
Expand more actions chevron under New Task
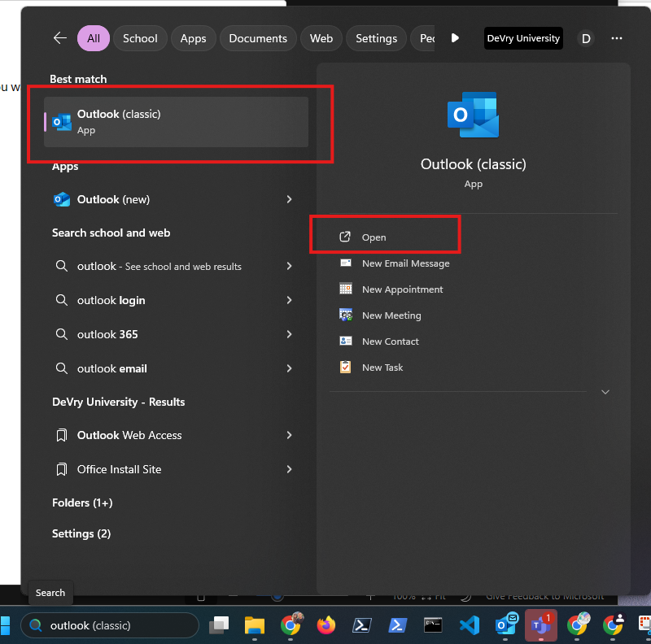coord(605,392)
